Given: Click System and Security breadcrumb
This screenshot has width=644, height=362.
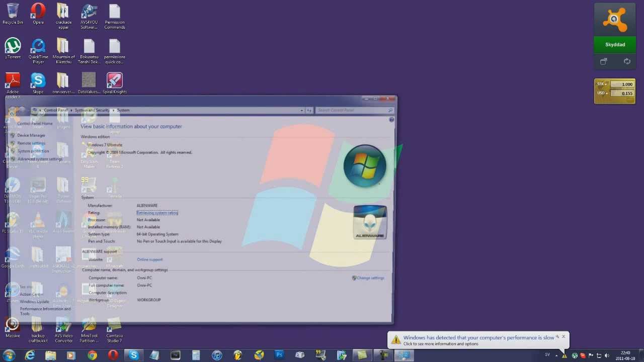Looking at the screenshot, I should [x=92, y=110].
